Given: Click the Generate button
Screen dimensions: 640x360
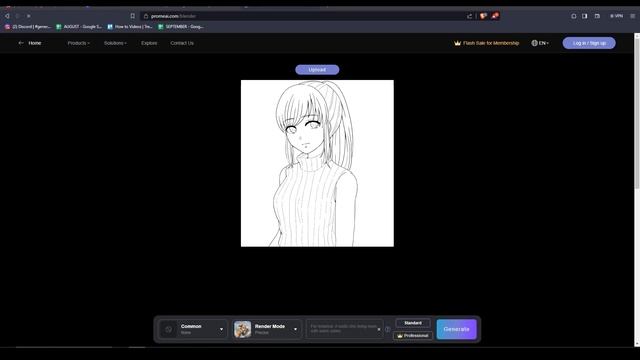Looking at the screenshot, I should pos(456,329).
